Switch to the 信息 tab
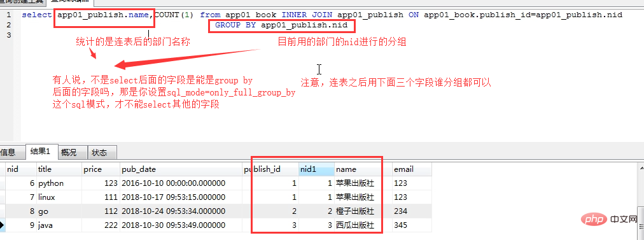 8,152
